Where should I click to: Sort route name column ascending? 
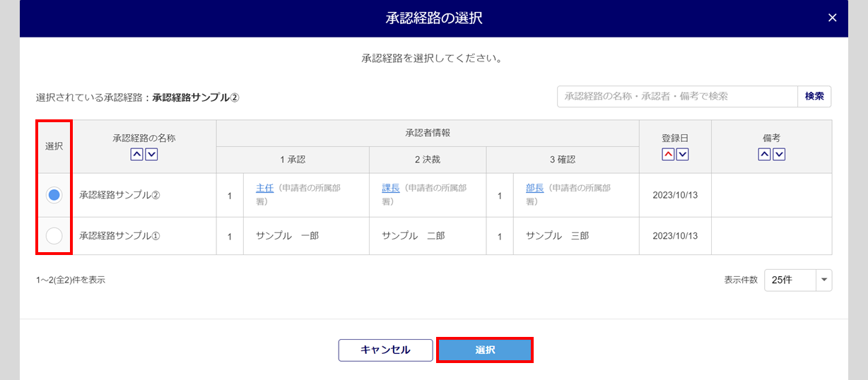click(137, 155)
